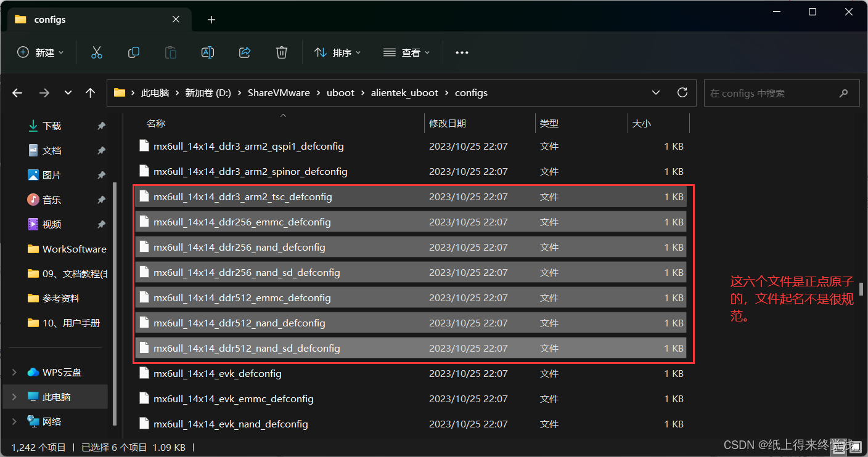
Task: Unpin 视频 using its pin icon
Action: 101,224
